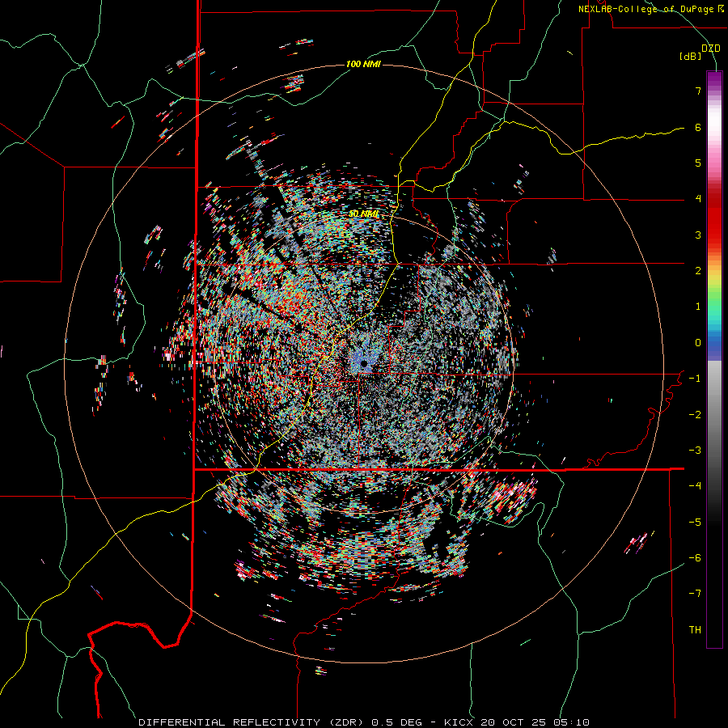Click the -5 dB tick label on scale
Image resolution: width=728 pixels, height=728 pixels.
(695, 523)
